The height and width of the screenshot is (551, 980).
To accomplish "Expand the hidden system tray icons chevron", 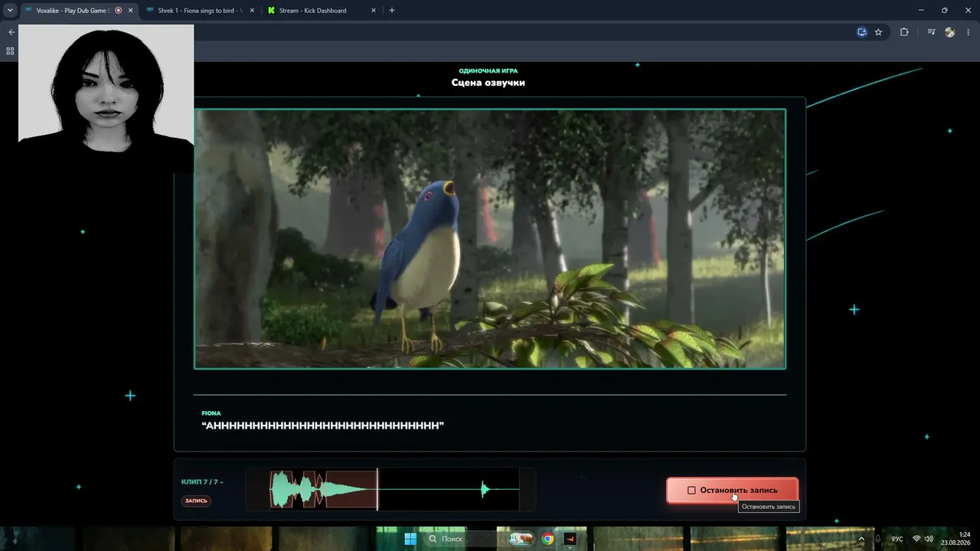I will coord(861,539).
